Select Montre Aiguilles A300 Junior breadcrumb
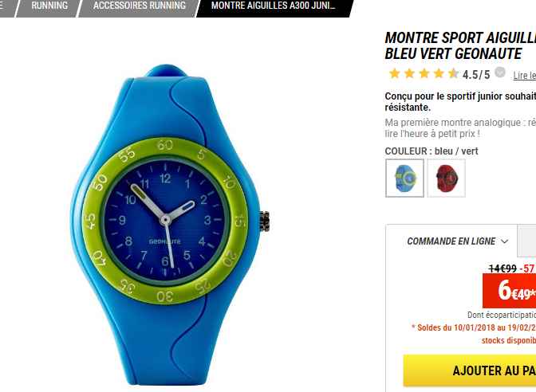Screen dimensions: 536x392 (x=274, y=6)
